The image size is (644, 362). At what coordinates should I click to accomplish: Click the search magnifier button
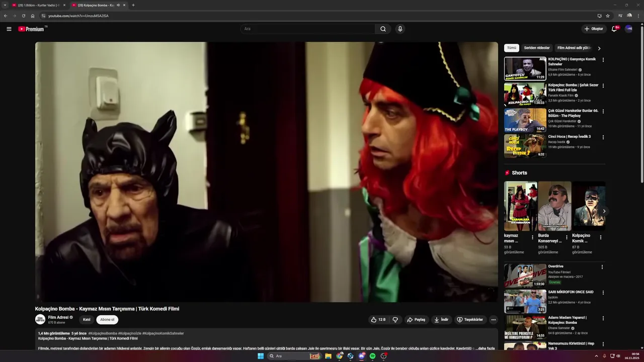(x=383, y=29)
